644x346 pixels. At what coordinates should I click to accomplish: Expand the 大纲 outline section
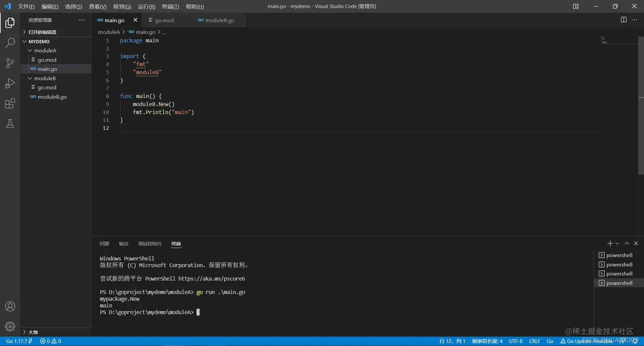pos(56,332)
